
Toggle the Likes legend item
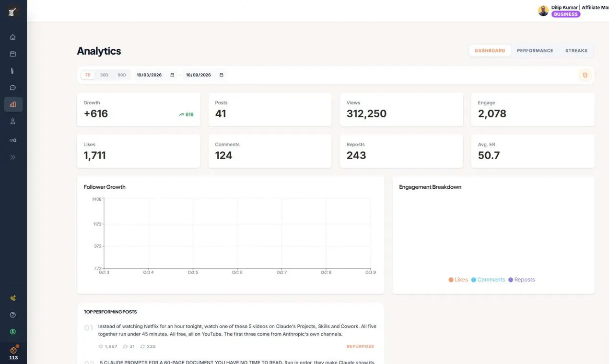click(458, 280)
